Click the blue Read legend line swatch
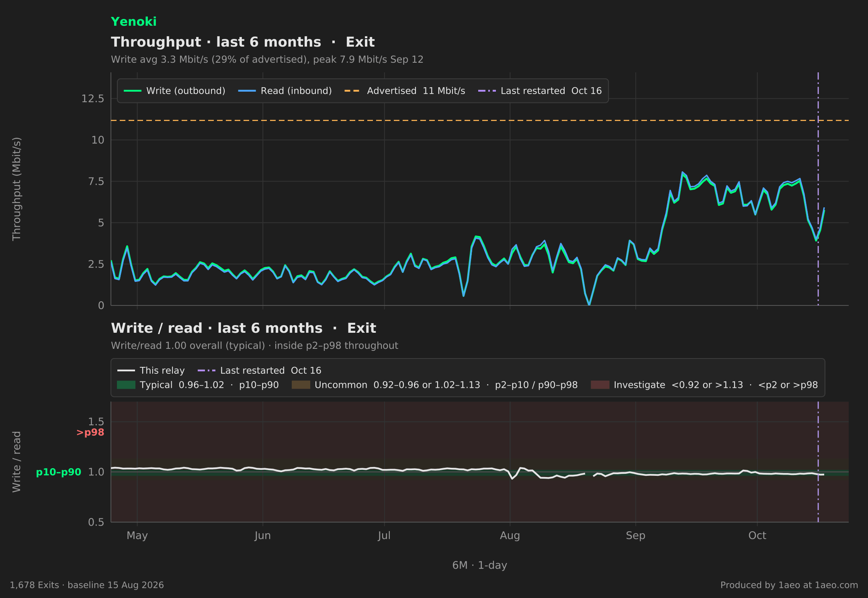 click(x=247, y=91)
